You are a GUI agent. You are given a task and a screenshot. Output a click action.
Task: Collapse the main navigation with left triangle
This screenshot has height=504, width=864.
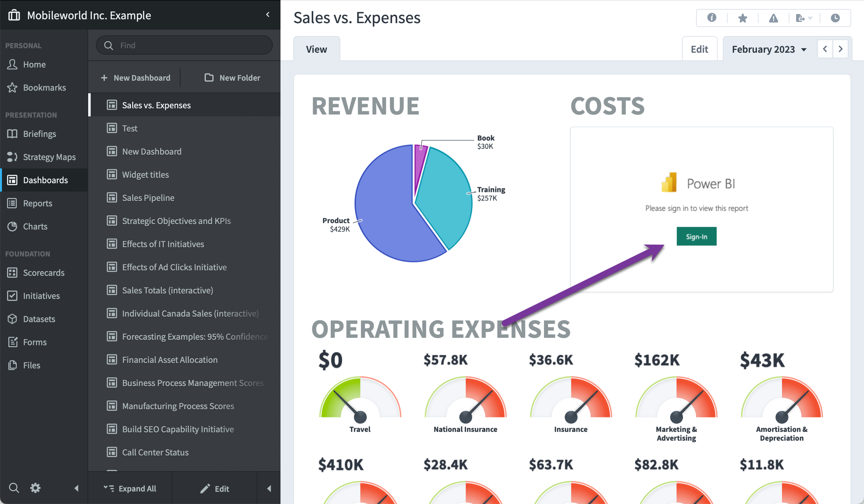pyautogui.click(x=76, y=488)
